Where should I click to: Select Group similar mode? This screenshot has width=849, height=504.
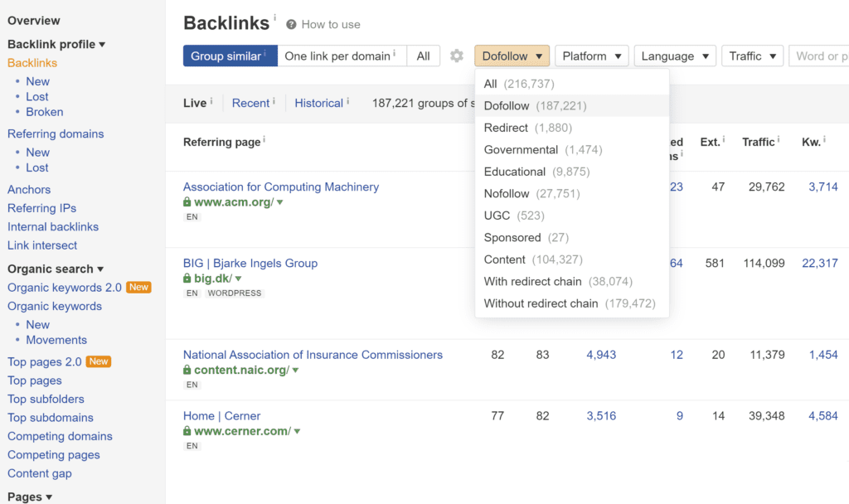230,56
